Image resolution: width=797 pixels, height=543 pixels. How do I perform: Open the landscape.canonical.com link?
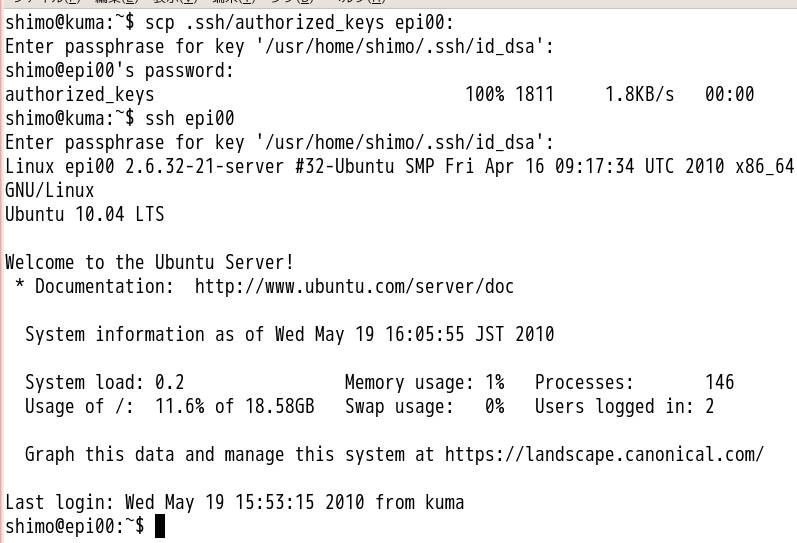click(x=604, y=455)
